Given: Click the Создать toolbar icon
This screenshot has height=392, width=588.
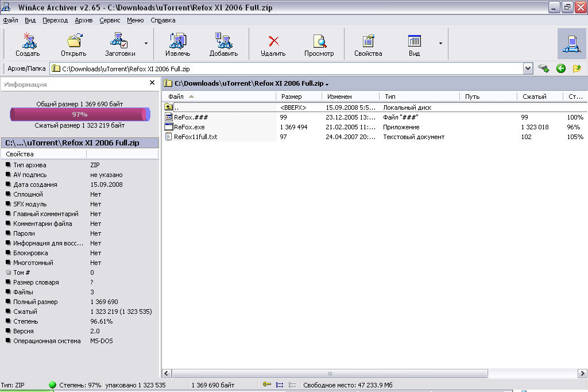Looking at the screenshot, I should (29, 41).
